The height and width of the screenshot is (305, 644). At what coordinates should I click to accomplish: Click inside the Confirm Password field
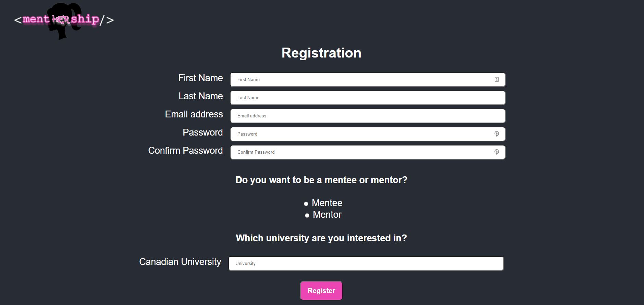tap(363, 152)
